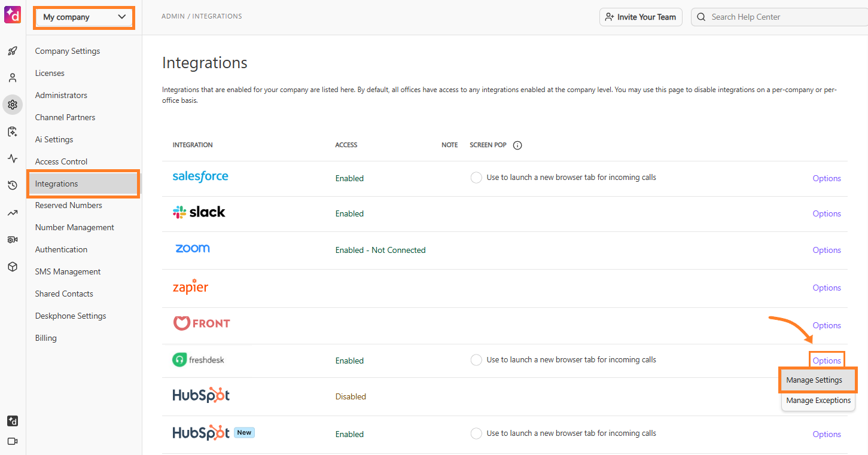Screen dimensions: 868x455
Task: Click the HubSpot New logo
Action: [x=201, y=433]
